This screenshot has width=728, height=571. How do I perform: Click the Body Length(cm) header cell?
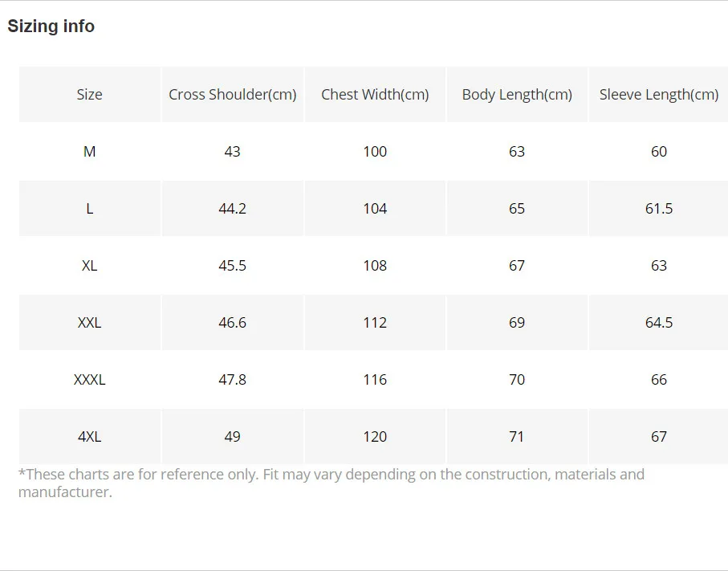(517, 95)
